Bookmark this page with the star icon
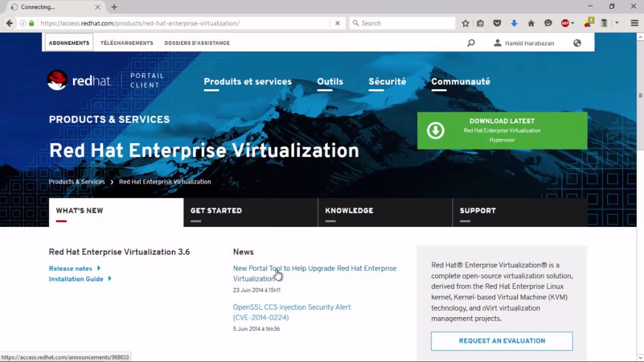Viewport: 644px width, 362px height. point(465,23)
